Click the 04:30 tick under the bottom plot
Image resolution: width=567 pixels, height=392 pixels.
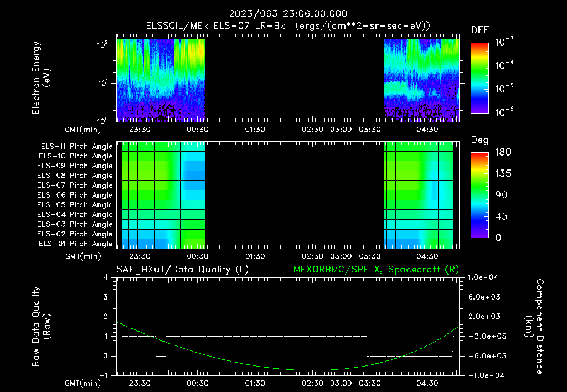click(427, 383)
